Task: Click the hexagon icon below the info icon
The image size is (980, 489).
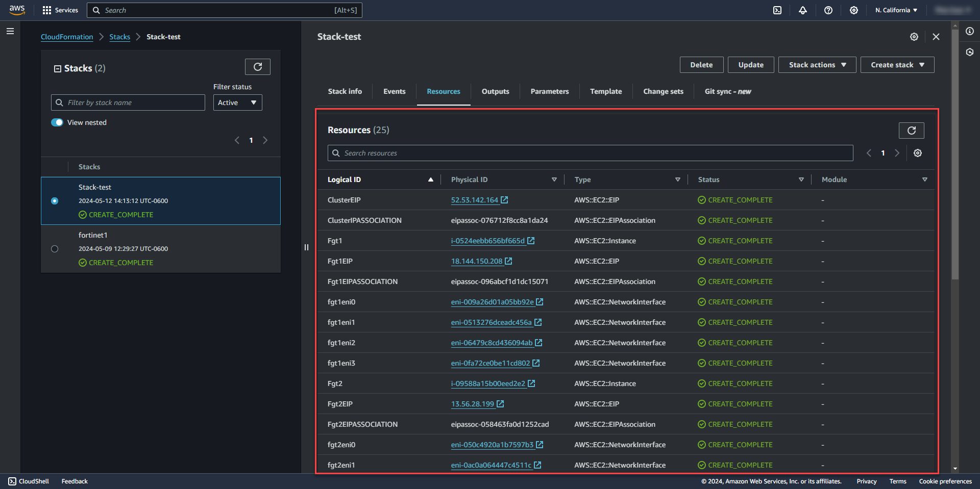Action: click(x=970, y=52)
